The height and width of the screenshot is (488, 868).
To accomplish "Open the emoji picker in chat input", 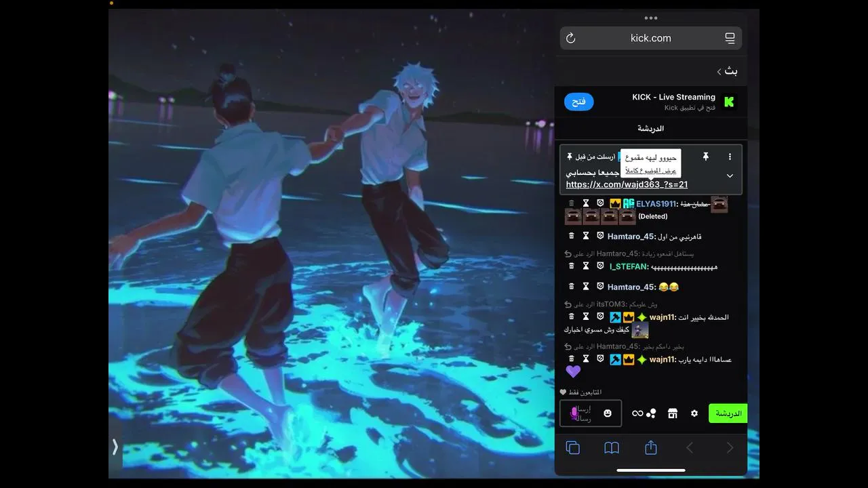I will pos(608,413).
